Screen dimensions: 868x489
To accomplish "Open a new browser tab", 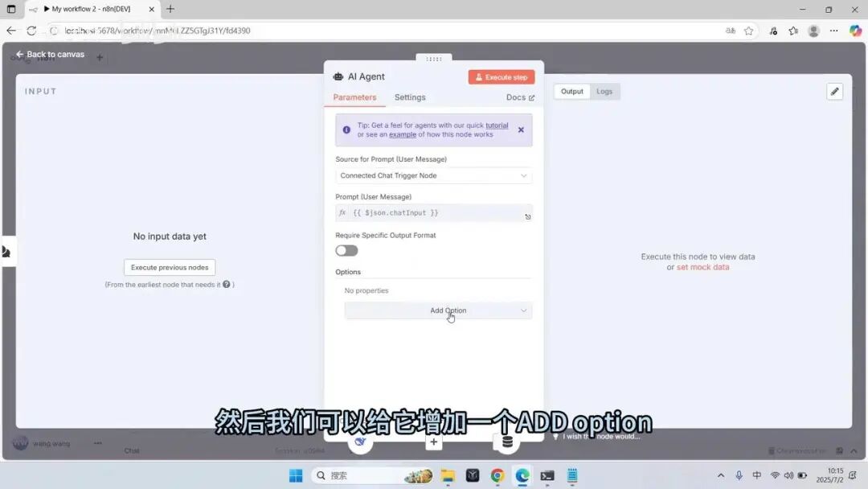I will tap(170, 9).
